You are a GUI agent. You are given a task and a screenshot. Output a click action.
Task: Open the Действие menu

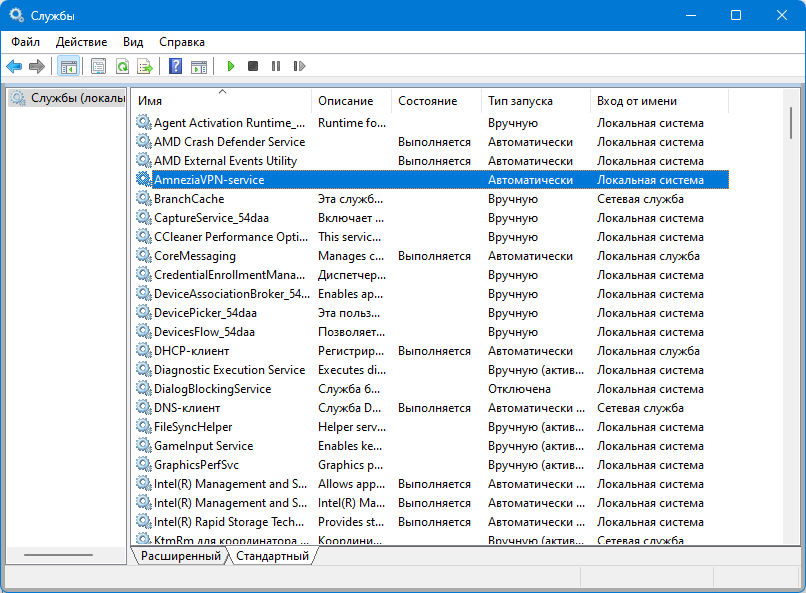(82, 42)
